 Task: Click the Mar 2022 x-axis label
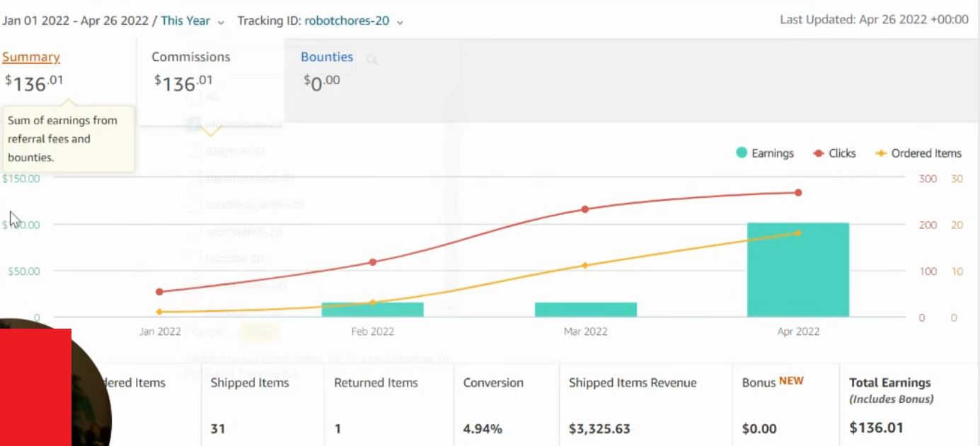click(x=586, y=331)
